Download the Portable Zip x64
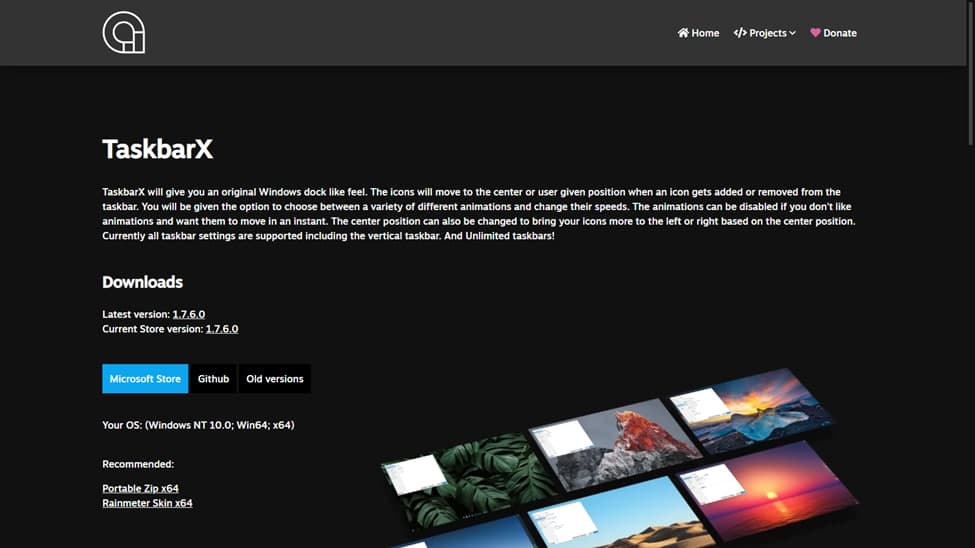975x548 pixels. coord(141,488)
